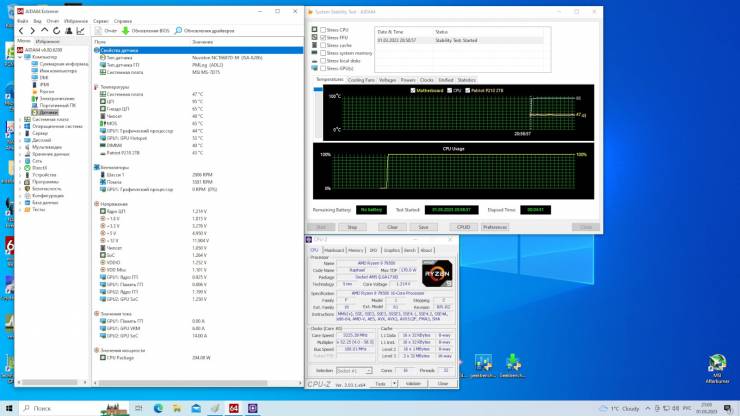The image size is (740, 416).
Task: Uncheck Stress FPU checkbox
Action: click(x=323, y=37)
